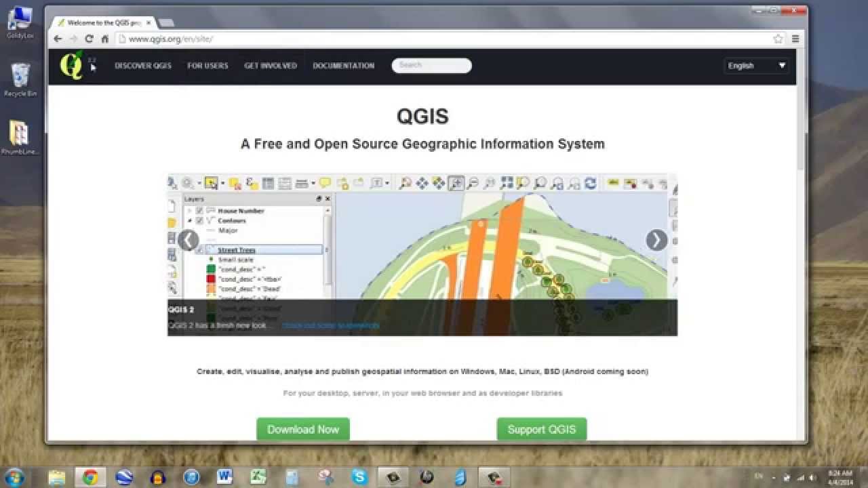The image size is (868, 488).
Task: Select the 'Welcome to the QGIS' browser tab
Action: (103, 22)
